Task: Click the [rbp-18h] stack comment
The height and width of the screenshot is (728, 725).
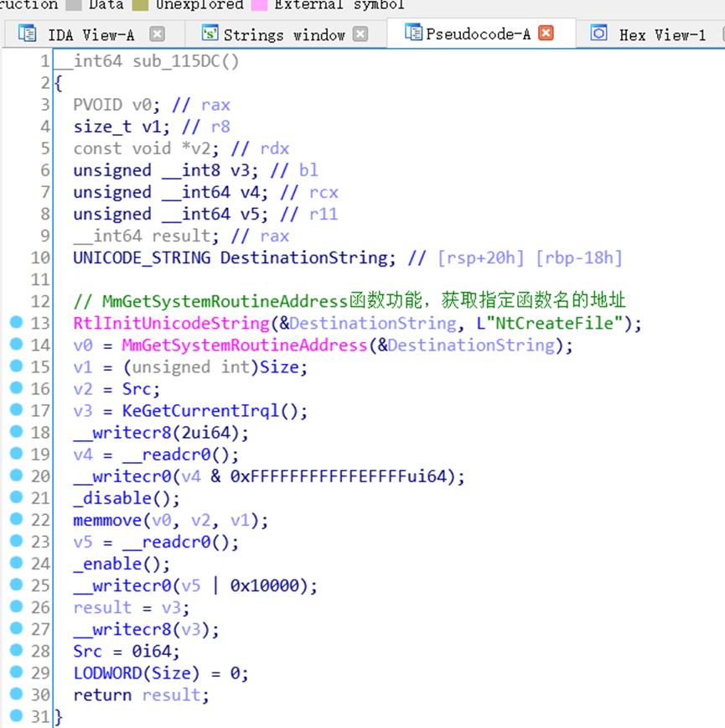Action: click(579, 258)
